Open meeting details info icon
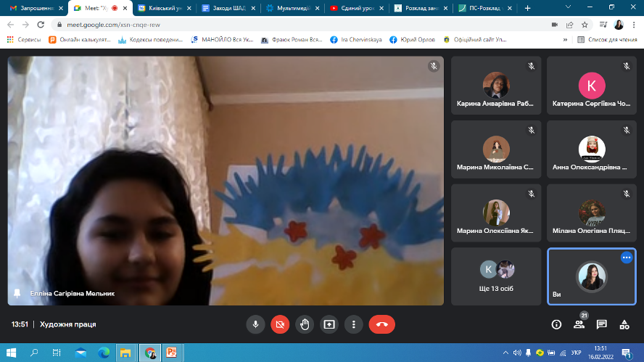644x362 pixels. tap(556, 324)
